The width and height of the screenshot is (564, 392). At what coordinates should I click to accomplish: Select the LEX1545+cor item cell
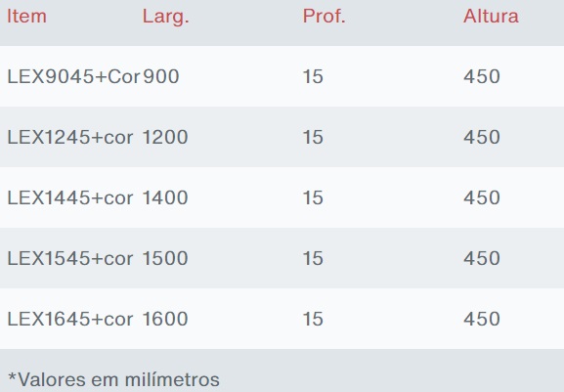pos(70,258)
